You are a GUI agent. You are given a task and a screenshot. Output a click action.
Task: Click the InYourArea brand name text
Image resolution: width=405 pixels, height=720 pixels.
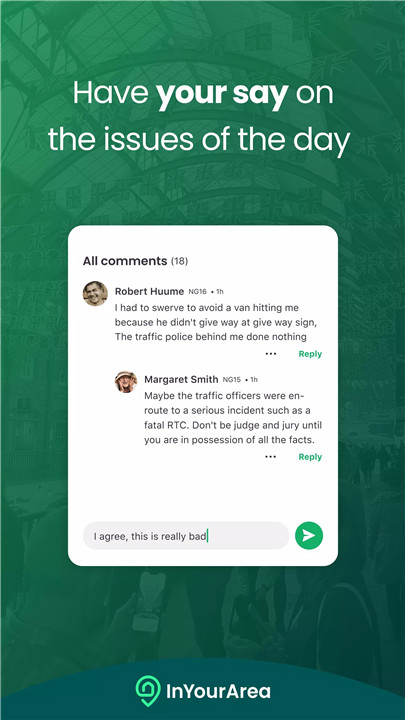click(x=218, y=691)
